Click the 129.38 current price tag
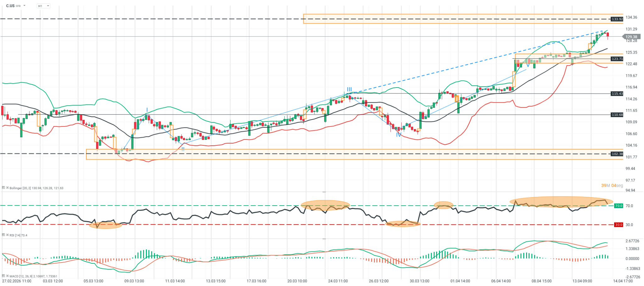 tap(631, 37)
